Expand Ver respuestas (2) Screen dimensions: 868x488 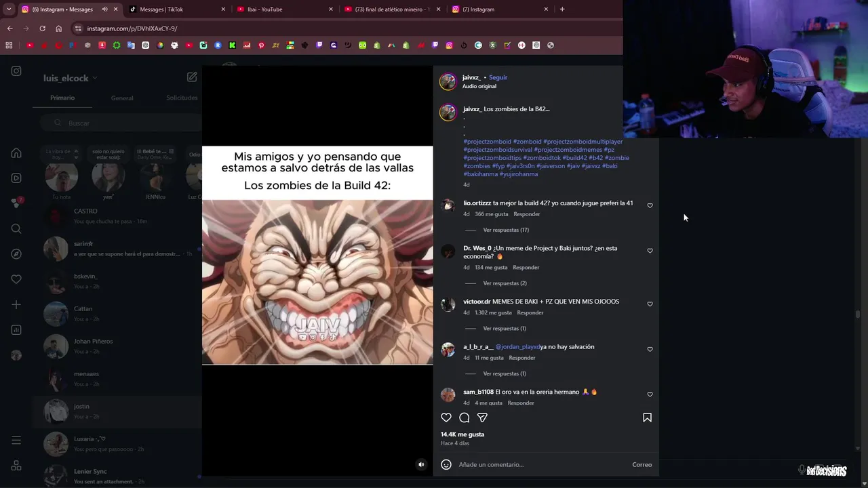[505, 283]
